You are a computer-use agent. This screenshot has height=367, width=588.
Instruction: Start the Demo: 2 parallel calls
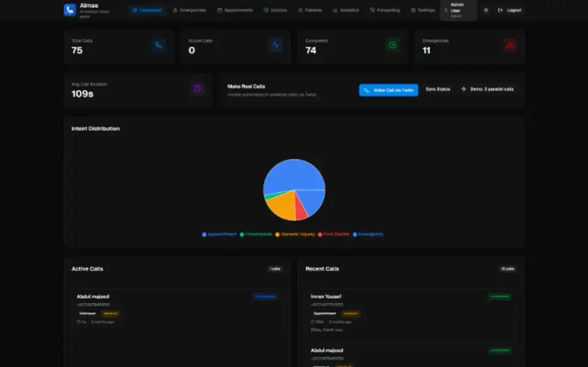coord(487,89)
